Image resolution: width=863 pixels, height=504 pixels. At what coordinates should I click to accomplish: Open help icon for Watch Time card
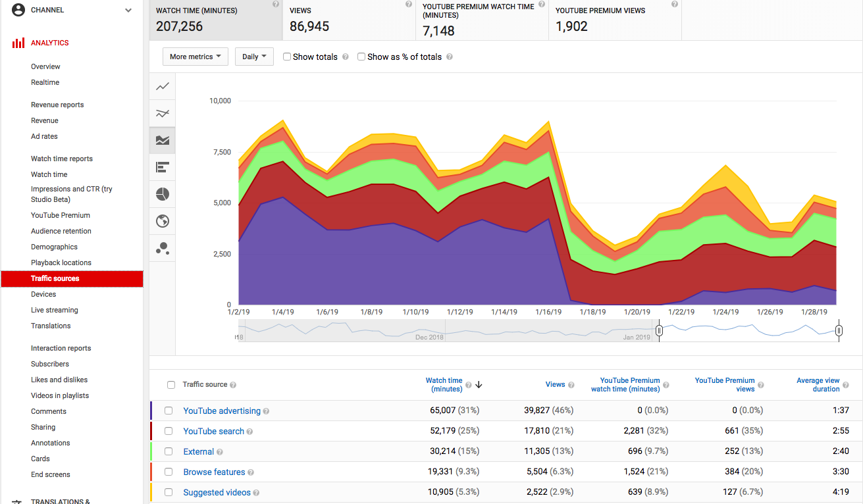[x=276, y=4]
